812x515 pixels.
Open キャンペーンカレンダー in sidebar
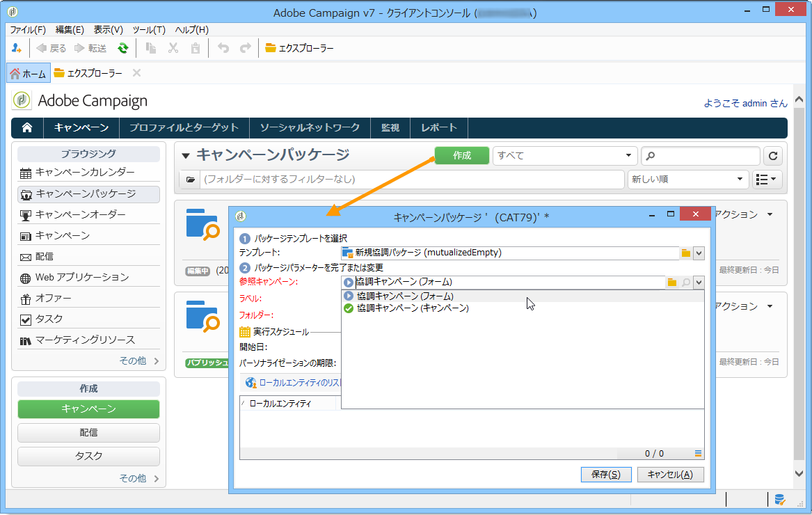88,172
